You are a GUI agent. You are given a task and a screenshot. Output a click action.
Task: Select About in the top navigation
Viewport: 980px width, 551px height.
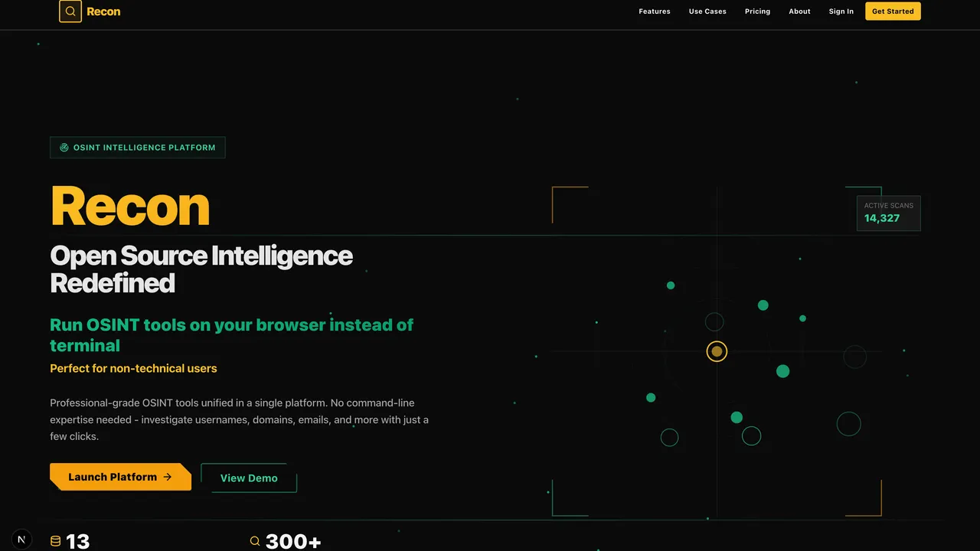(x=799, y=11)
